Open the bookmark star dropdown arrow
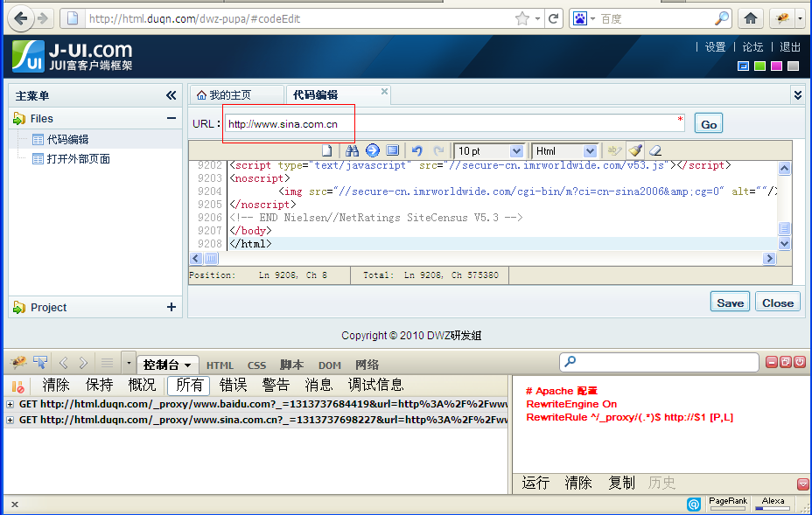812x515 pixels. click(537, 19)
